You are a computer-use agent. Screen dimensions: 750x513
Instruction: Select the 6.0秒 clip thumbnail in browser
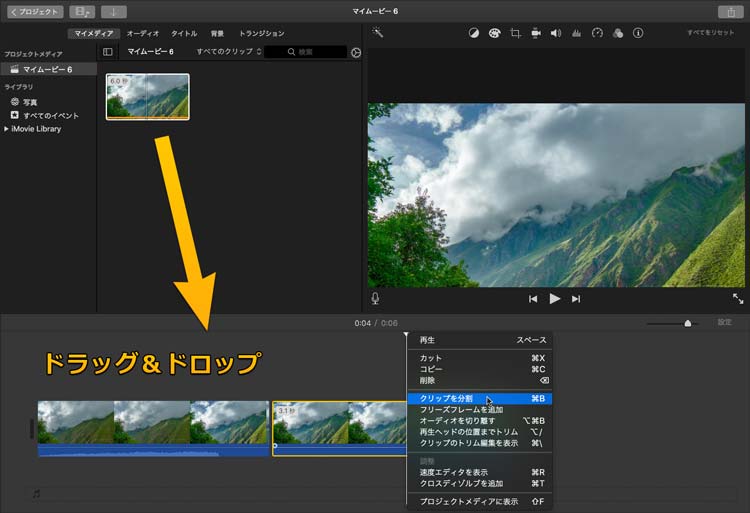tap(147, 97)
